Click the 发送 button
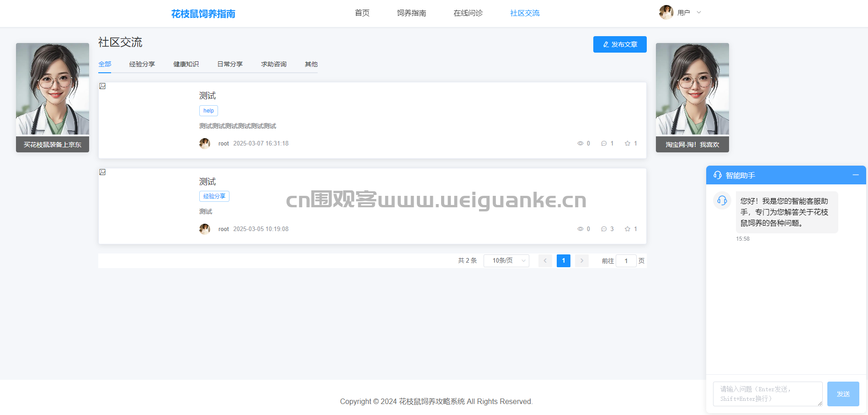The width and height of the screenshot is (868, 415). click(843, 394)
